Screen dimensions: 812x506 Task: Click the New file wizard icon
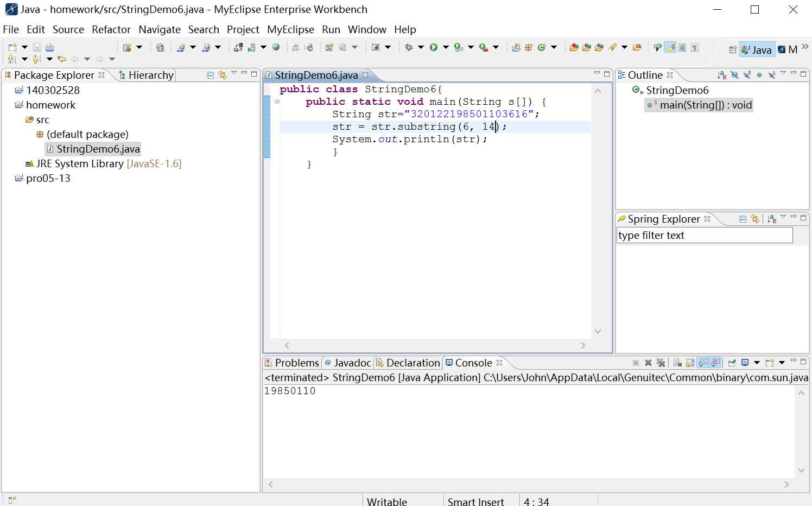pyautogui.click(x=12, y=47)
